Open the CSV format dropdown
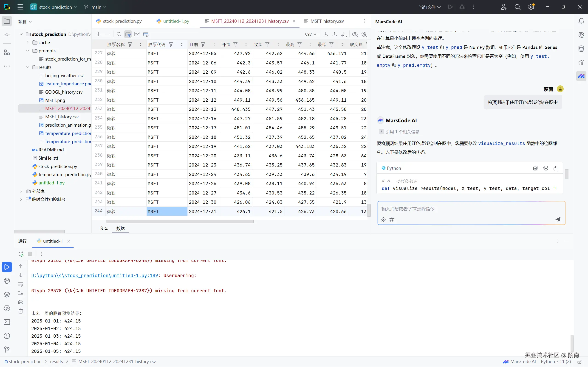588x367 pixels. (x=311, y=34)
